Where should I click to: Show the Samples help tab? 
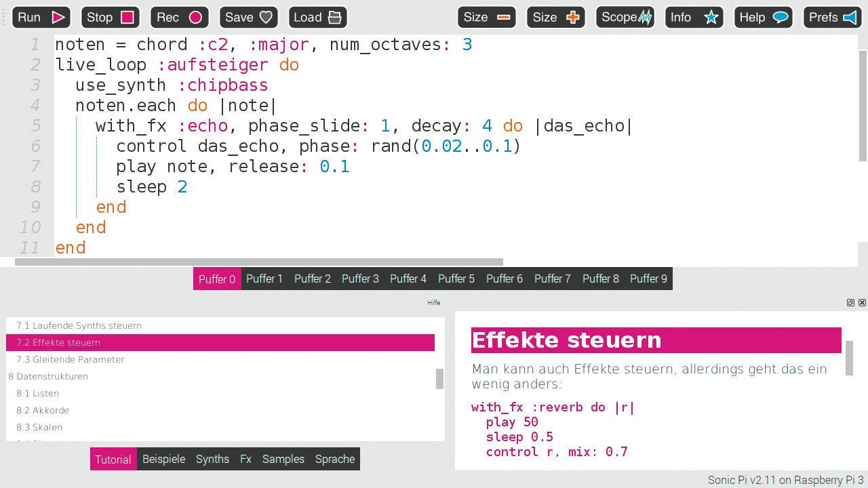click(283, 459)
